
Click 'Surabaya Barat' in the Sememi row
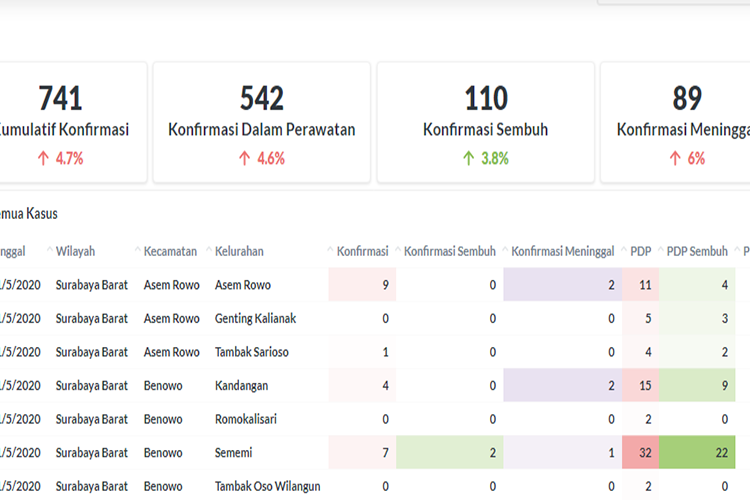(91, 453)
